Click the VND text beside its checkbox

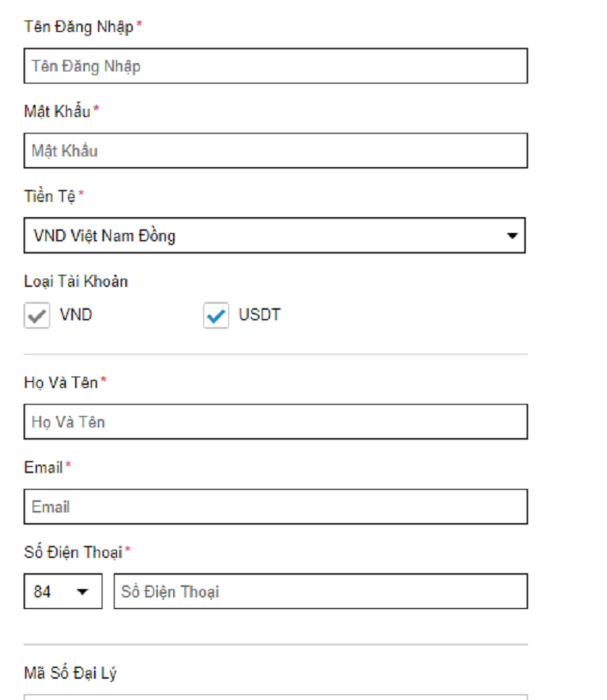(76, 315)
